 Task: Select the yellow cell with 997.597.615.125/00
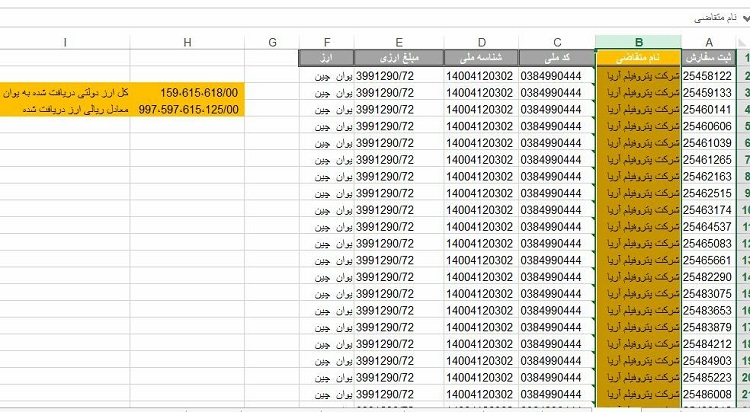pos(187,109)
